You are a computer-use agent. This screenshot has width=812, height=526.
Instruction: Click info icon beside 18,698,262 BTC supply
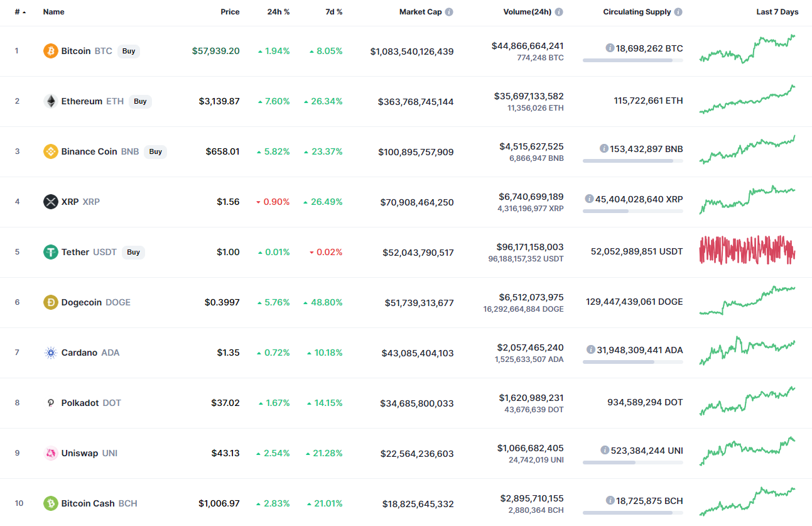(x=610, y=48)
